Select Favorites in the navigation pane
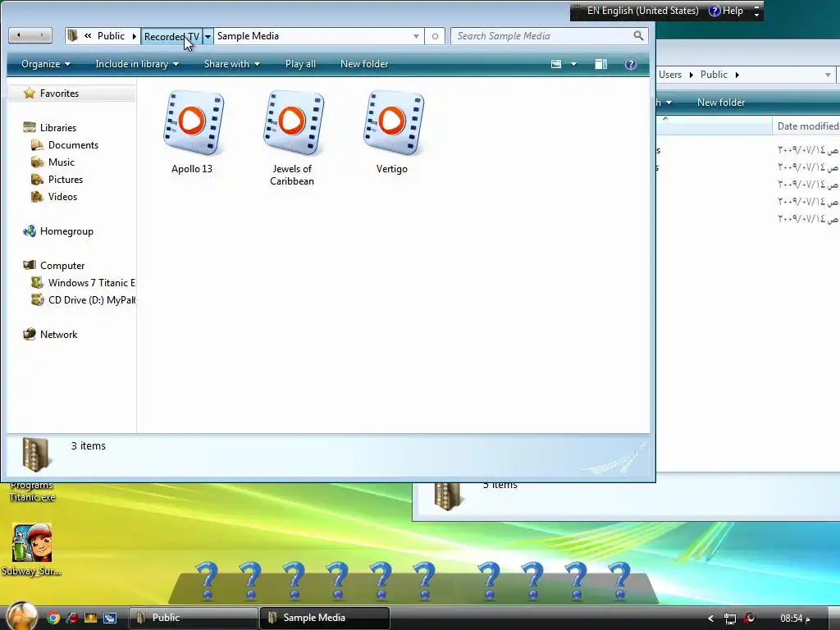This screenshot has width=840, height=630. (x=59, y=94)
